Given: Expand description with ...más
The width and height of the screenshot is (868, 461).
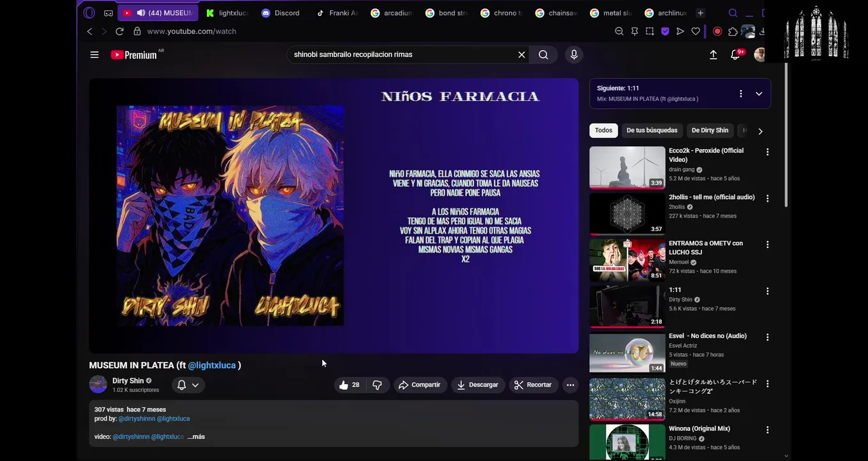Looking at the screenshot, I should (x=196, y=437).
